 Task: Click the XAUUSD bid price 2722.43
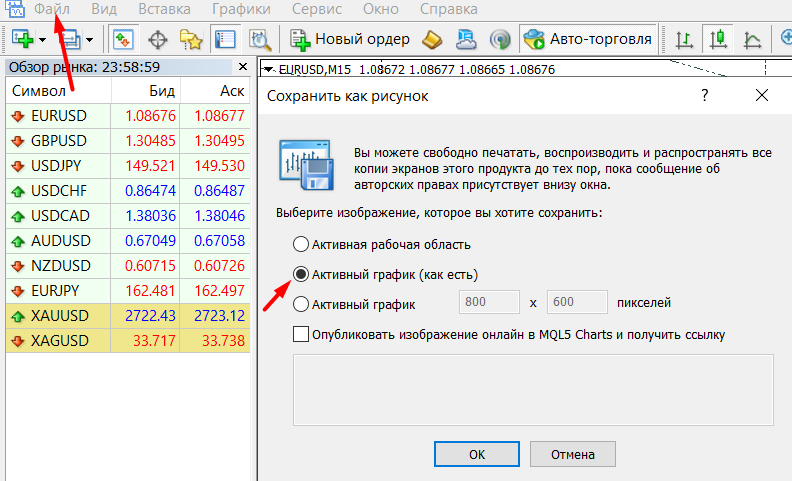[x=150, y=316]
